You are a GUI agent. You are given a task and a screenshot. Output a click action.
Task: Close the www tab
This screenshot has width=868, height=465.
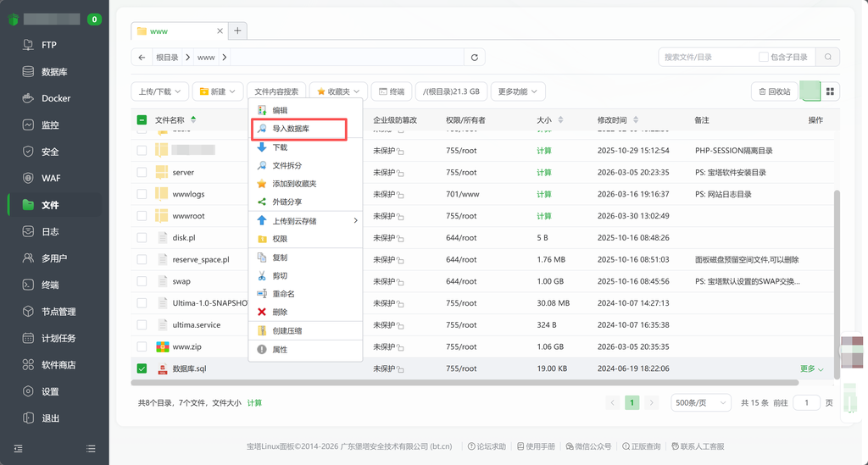tap(220, 31)
